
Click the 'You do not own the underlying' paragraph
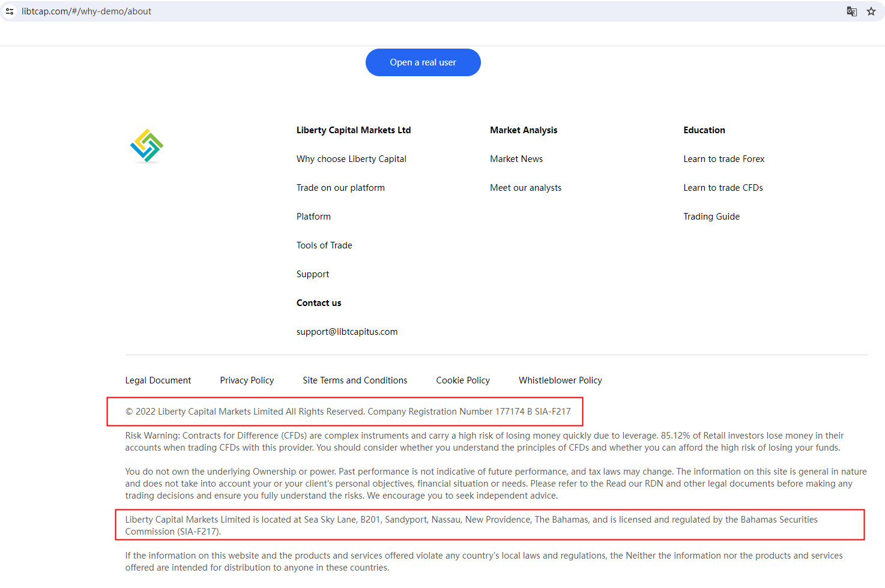pyautogui.click(x=496, y=484)
